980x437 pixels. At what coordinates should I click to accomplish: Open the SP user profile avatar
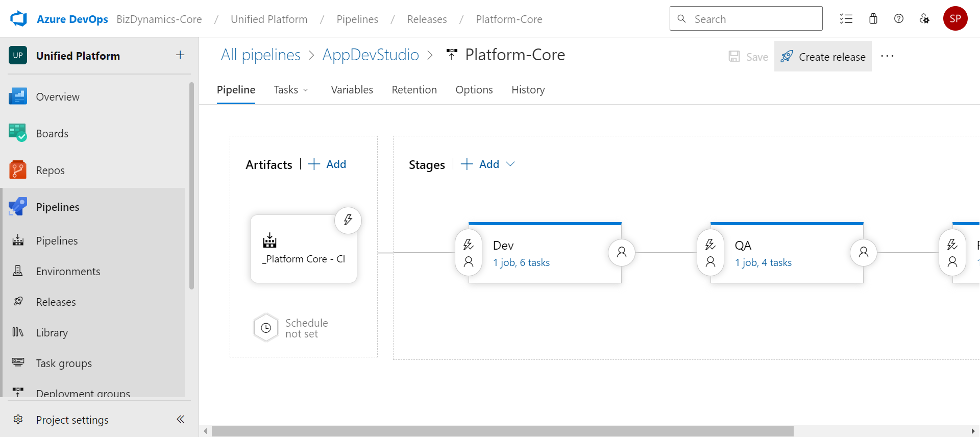tap(955, 19)
